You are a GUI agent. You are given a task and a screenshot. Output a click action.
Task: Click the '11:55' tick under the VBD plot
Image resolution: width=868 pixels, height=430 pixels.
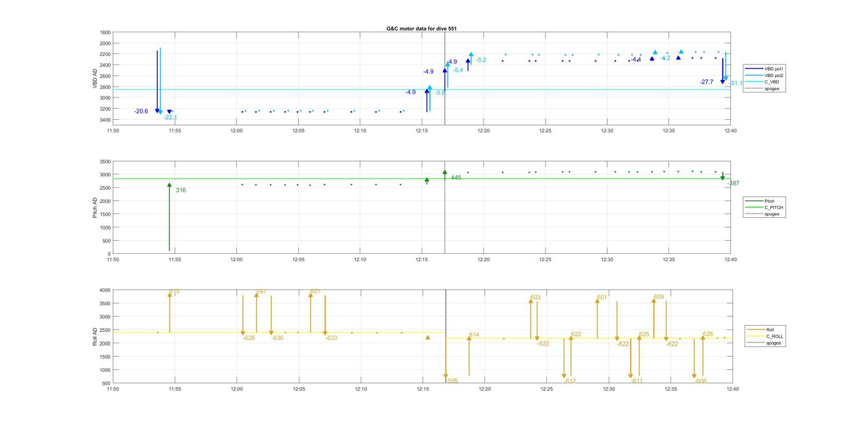[x=175, y=131]
